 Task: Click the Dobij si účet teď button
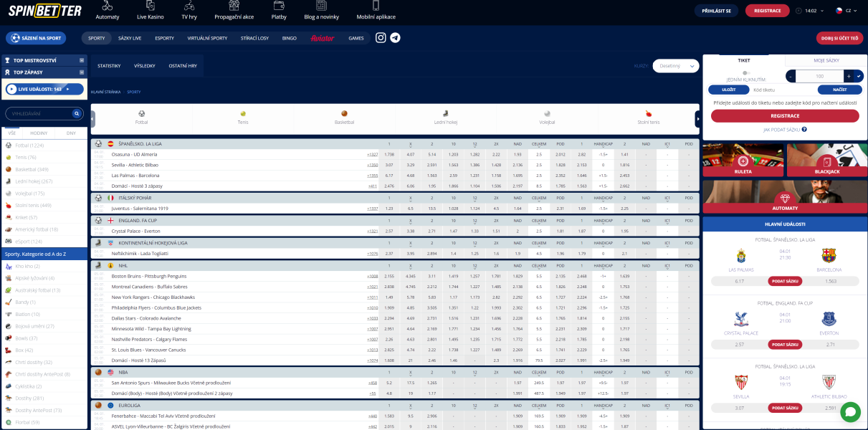[x=839, y=38]
